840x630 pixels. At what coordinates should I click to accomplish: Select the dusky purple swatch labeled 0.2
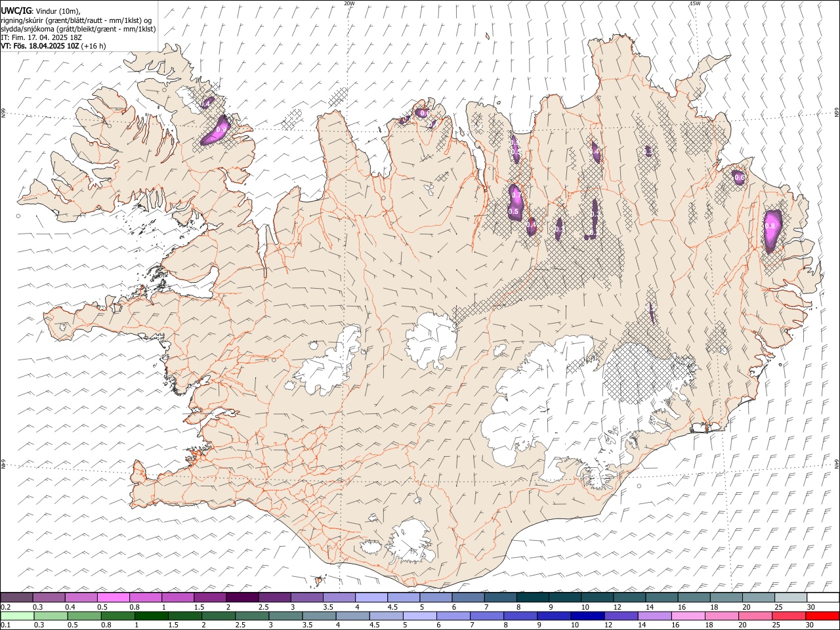tap(16, 597)
